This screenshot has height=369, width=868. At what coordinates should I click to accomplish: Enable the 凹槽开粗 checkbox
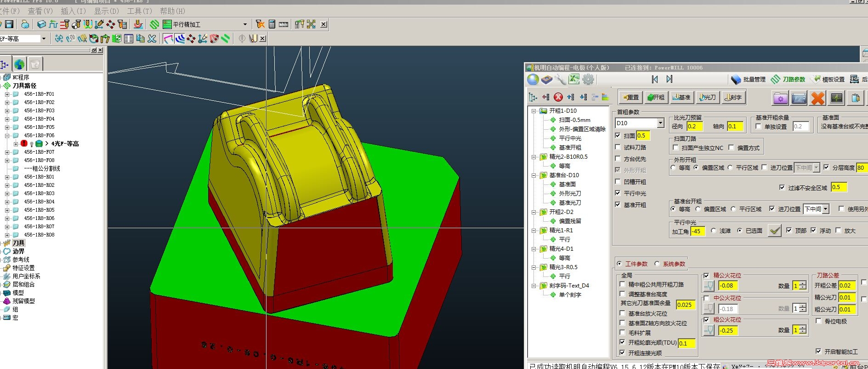click(x=618, y=182)
